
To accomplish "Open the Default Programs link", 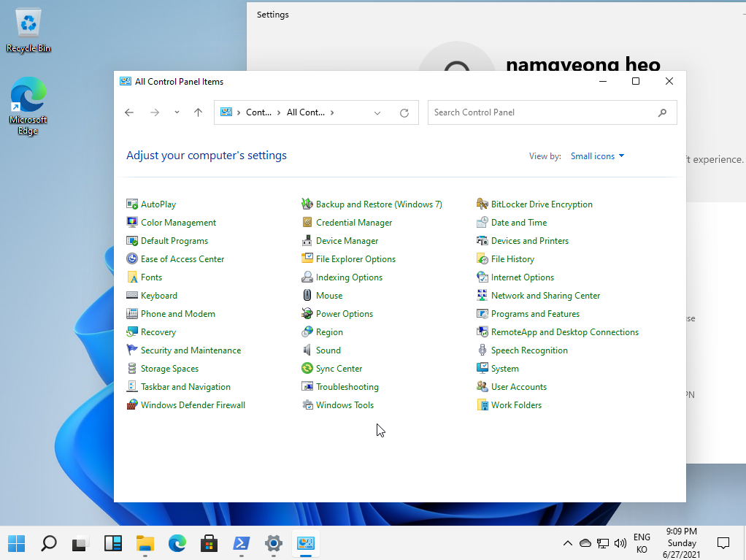I will 174,241.
